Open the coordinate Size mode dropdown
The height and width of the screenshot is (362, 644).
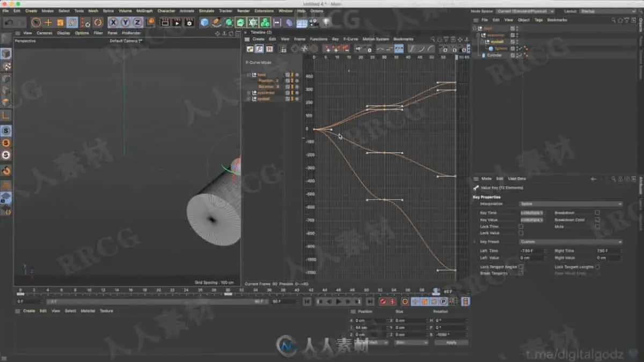411,342
